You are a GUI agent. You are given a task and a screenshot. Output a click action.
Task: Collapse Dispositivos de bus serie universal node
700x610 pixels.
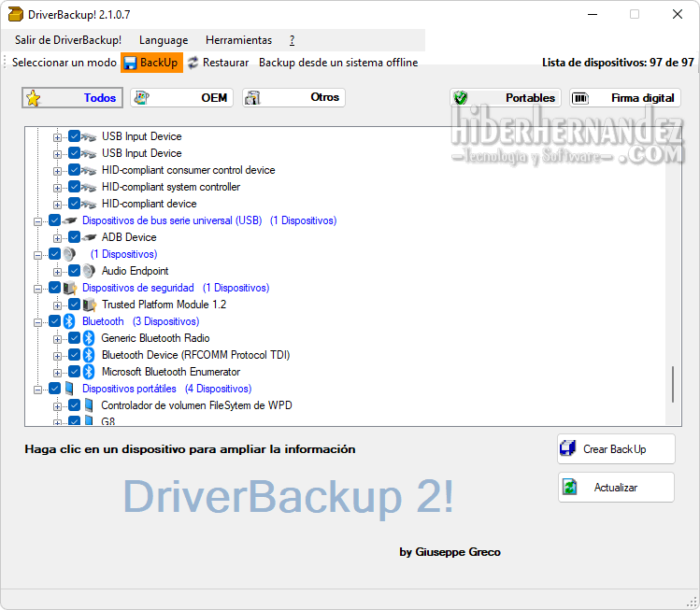click(38, 221)
